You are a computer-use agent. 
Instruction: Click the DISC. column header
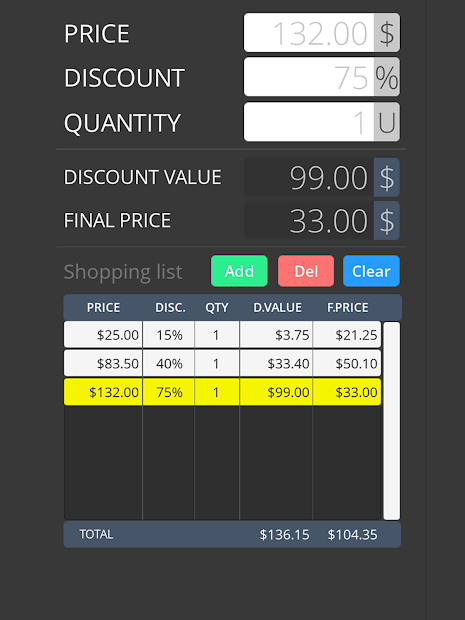(x=170, y=308)
